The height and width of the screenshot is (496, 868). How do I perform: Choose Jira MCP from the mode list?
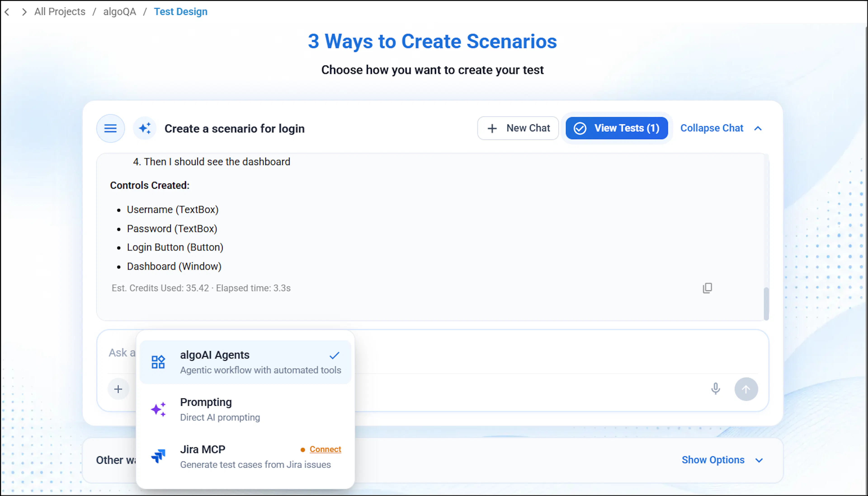[245, 456]
